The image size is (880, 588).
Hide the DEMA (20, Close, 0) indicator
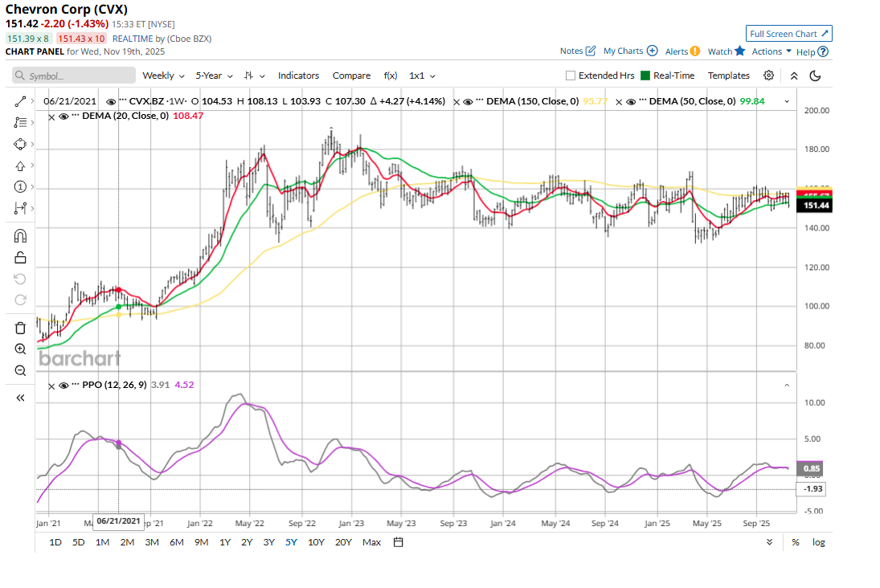63,116
